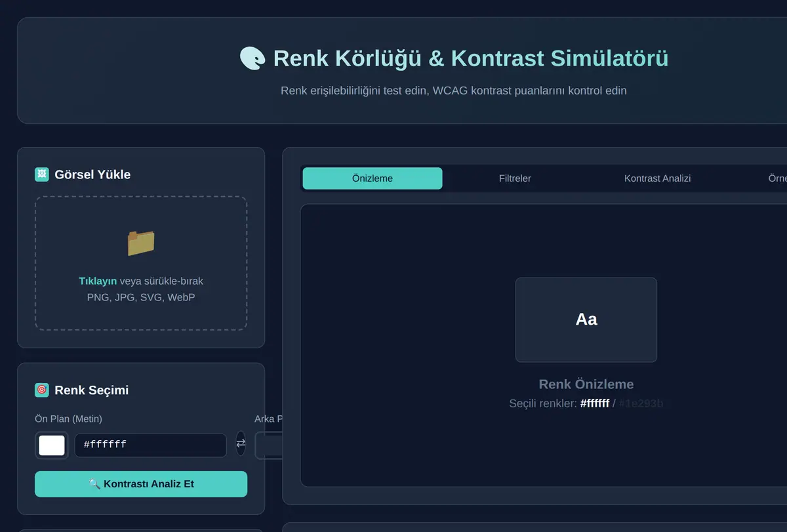The width and height of the screenshot is (787, 532).
Task: Open the white foreground color swatch
Action: [x=52, y=445]
